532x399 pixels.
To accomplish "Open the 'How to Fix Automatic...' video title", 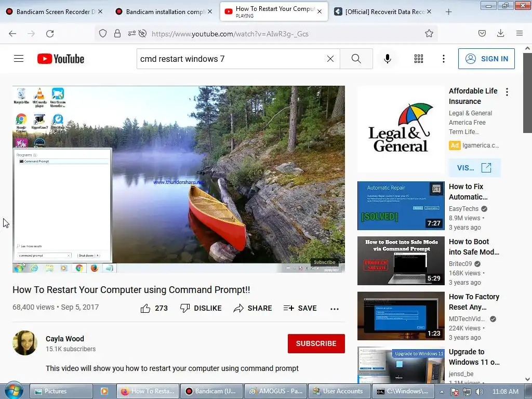I will [x=468, y=192].
